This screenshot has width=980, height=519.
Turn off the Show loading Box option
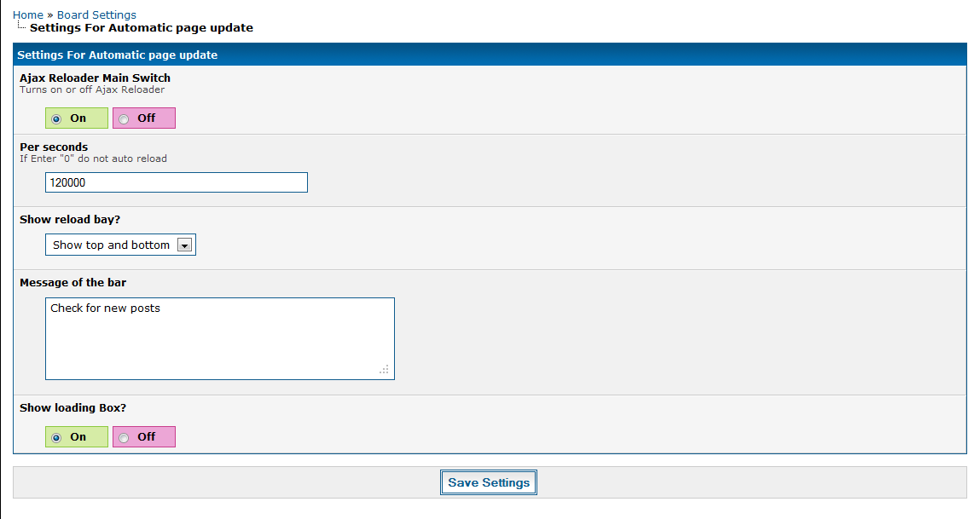124,438
